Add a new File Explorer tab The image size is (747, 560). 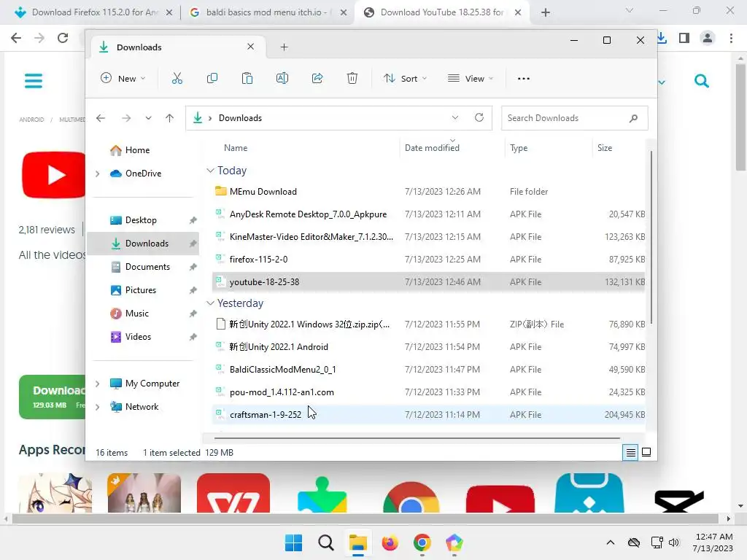284,47
